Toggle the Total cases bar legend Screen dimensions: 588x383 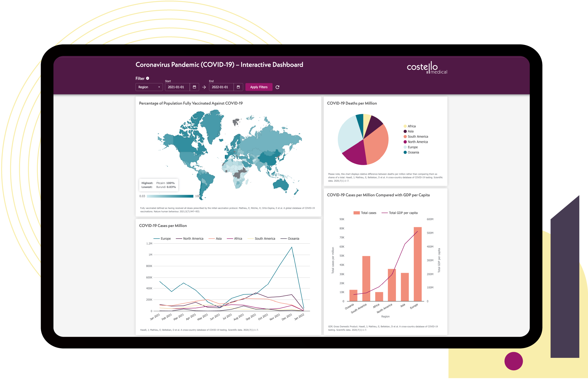click(368, 213)
